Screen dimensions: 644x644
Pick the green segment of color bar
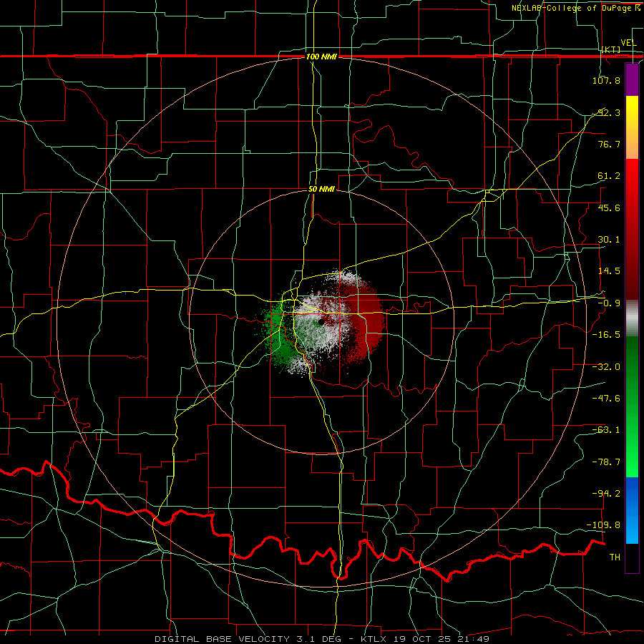[632, 406]
